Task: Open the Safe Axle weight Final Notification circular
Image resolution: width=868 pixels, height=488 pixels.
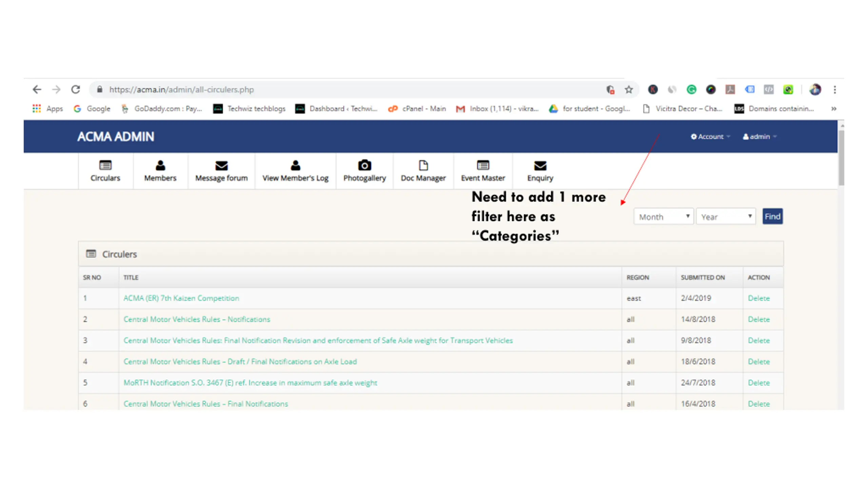Action: point(318,340)
